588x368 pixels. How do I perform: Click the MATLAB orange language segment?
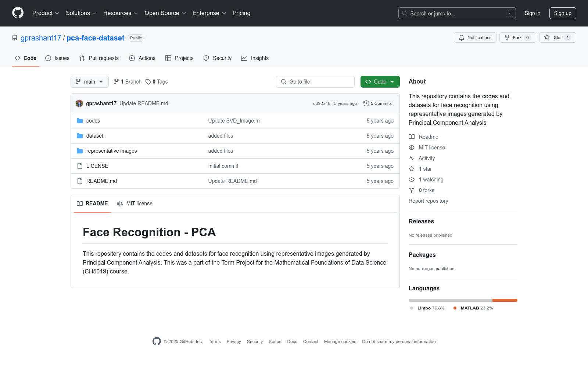click(x=505, y=300)
